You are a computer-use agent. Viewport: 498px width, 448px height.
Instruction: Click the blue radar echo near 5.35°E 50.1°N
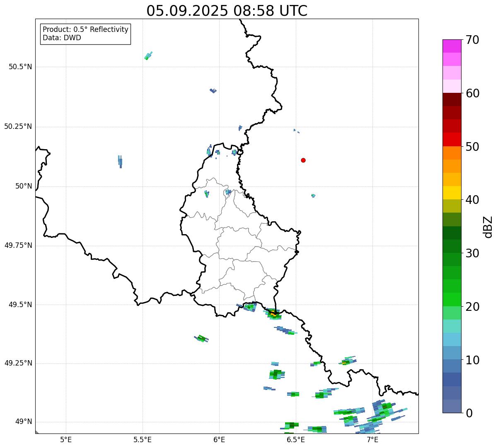[x=120, y=161]
